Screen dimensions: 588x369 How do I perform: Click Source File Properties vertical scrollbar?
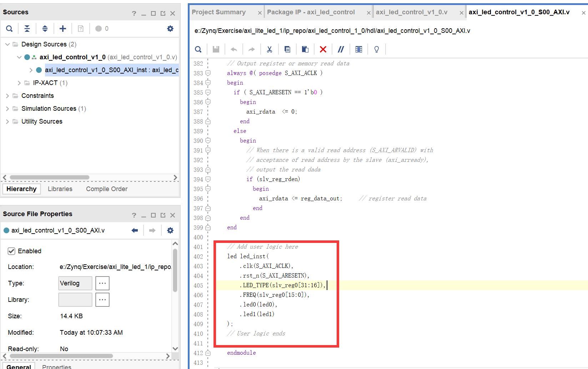pyautogui.click(x=175, y=270)
